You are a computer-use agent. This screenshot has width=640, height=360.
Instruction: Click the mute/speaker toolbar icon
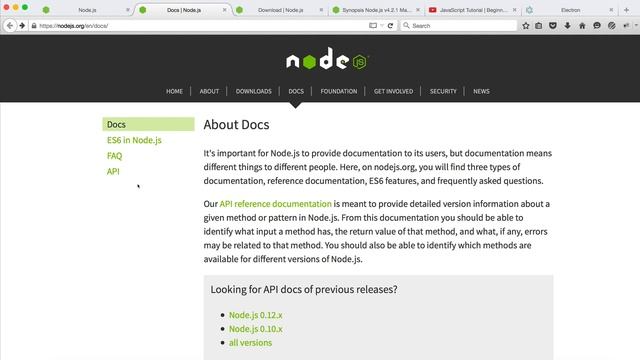click(626, 26)
